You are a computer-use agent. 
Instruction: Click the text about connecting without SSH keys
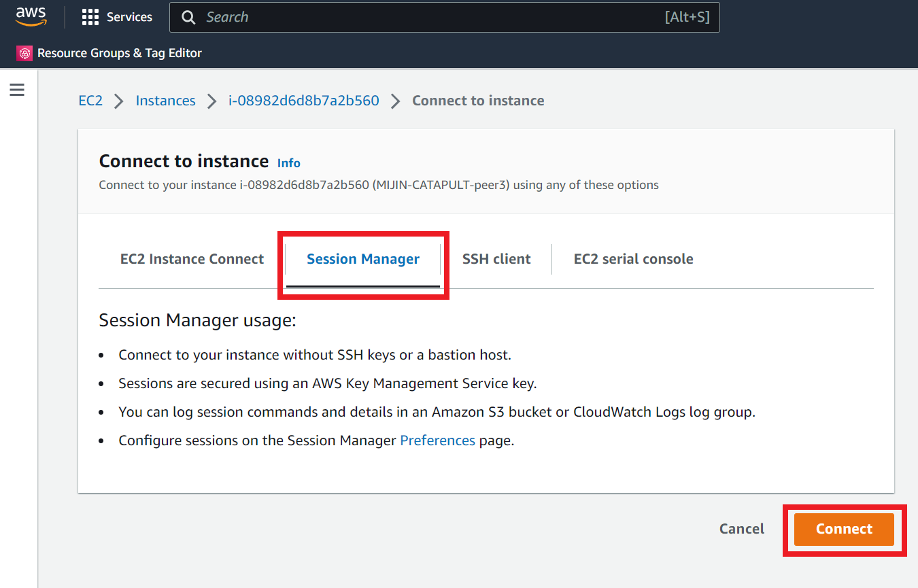315,355
